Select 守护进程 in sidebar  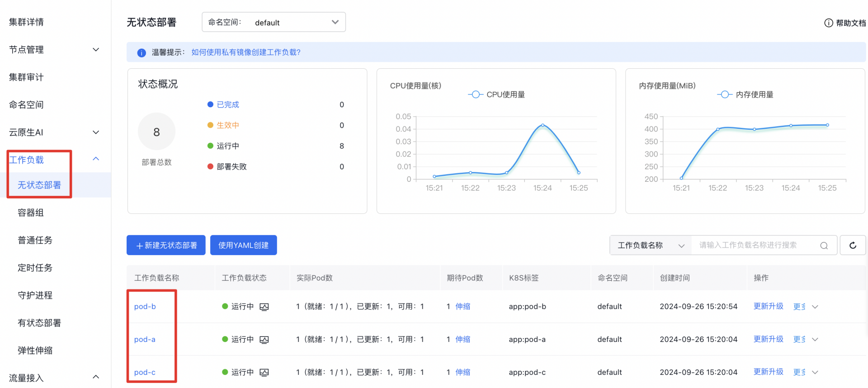[x=35, y=295]
